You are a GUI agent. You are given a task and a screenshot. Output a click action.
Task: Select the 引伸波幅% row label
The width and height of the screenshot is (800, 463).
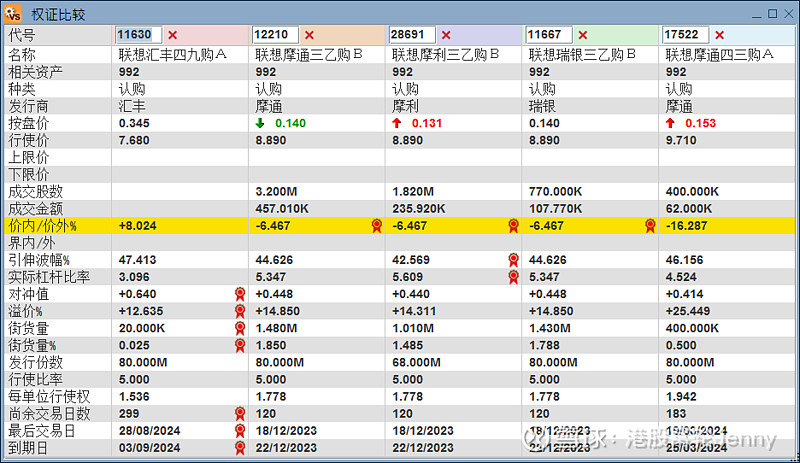coord(39,260)
